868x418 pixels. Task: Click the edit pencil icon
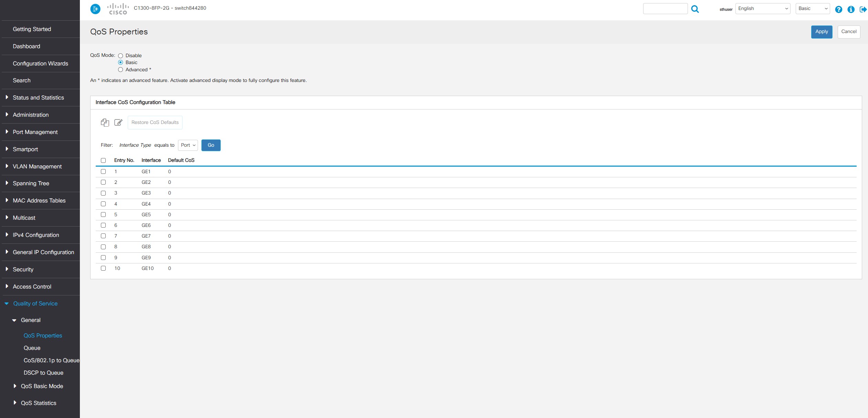coord(118,123)
